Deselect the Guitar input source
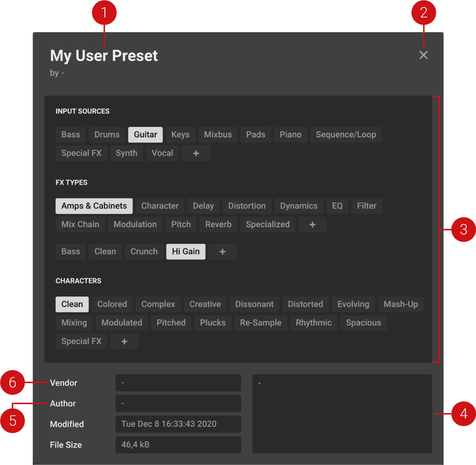 [145, 135]
